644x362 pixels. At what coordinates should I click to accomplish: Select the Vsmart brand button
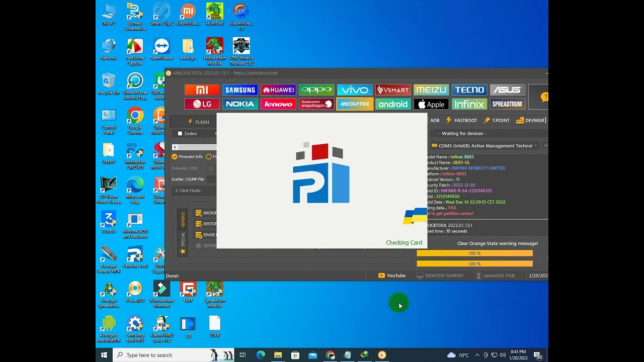[393, 90]
